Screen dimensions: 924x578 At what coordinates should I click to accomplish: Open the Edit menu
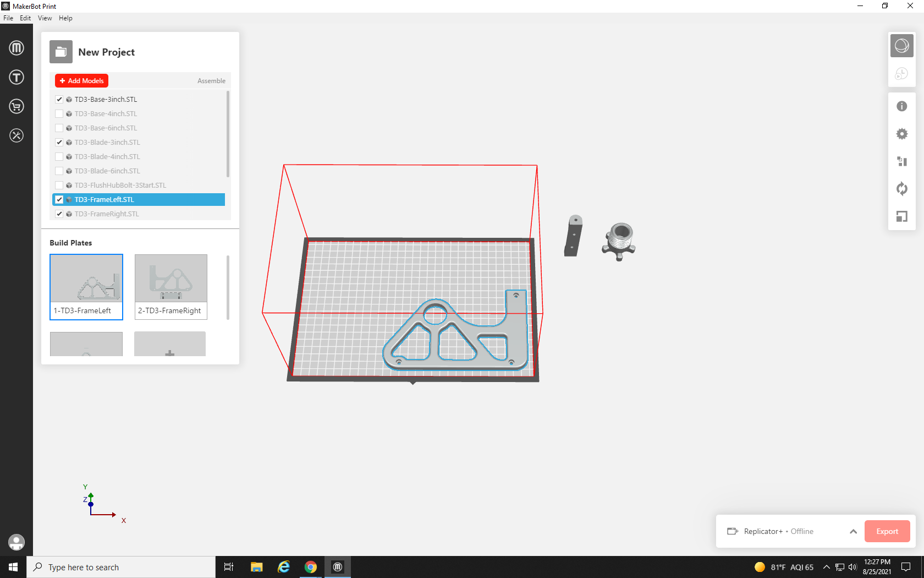click(25, 18)
